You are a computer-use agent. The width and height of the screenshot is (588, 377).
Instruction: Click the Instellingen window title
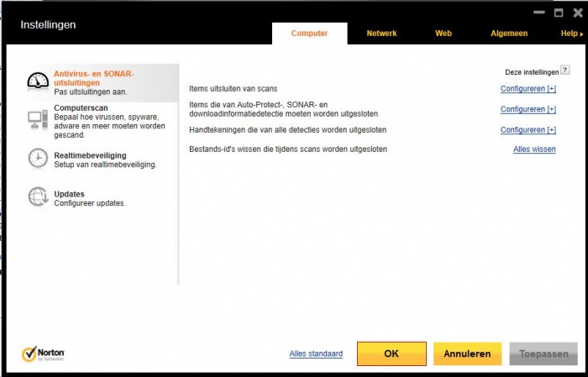click(48, 24)
